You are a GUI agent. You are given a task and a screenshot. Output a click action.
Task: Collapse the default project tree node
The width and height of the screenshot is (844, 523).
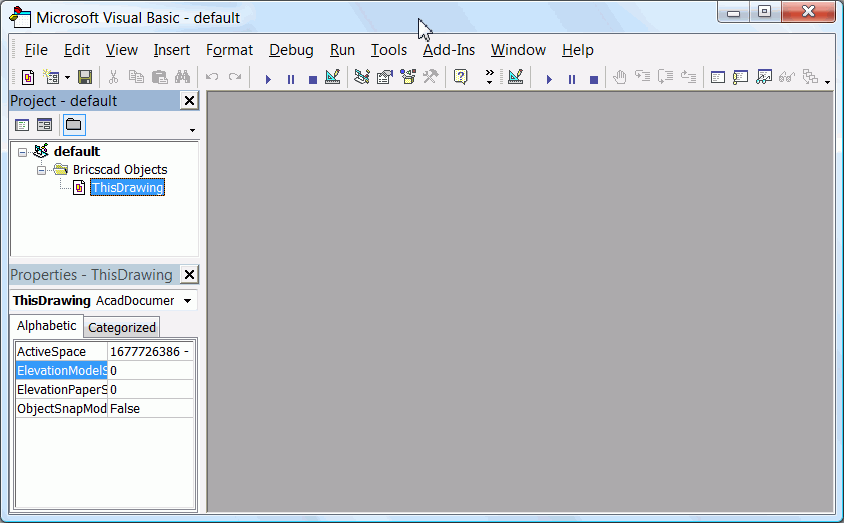click(22, 152)
